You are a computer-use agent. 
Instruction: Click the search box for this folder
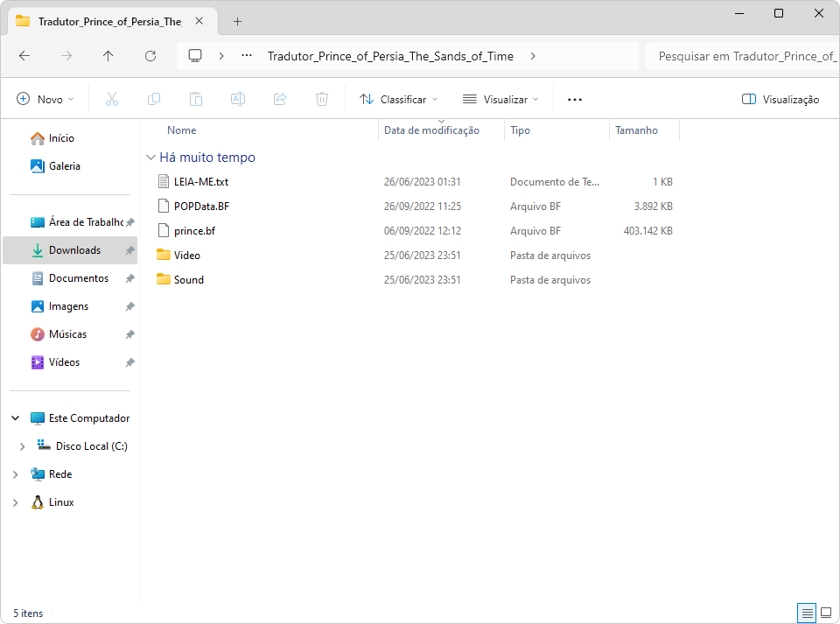(743, 56)
